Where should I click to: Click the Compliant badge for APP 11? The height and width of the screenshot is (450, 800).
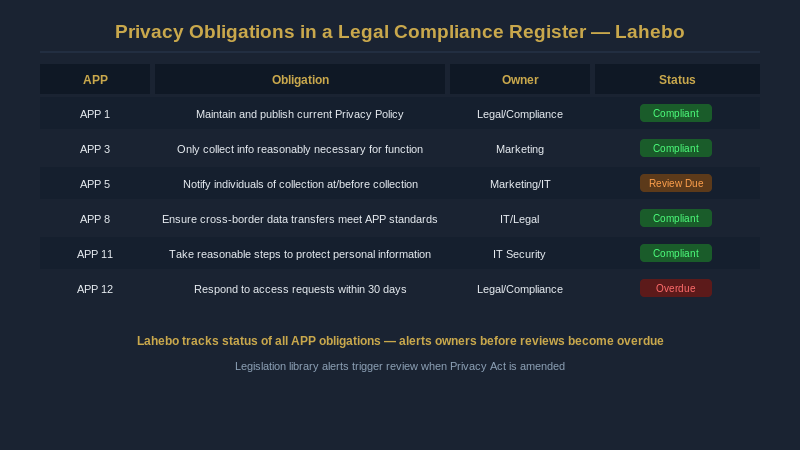[x=676, y=253]
